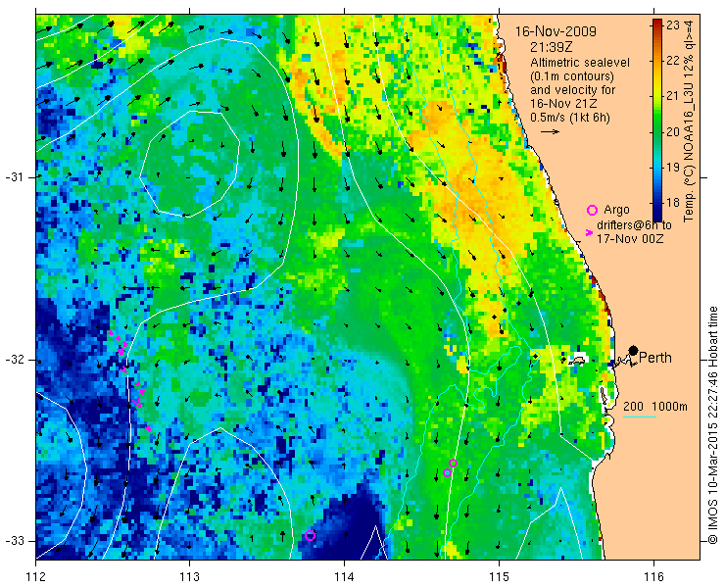
Task: Click the '17-Nov 00Z' legend text
Action: tap(630, 239)
